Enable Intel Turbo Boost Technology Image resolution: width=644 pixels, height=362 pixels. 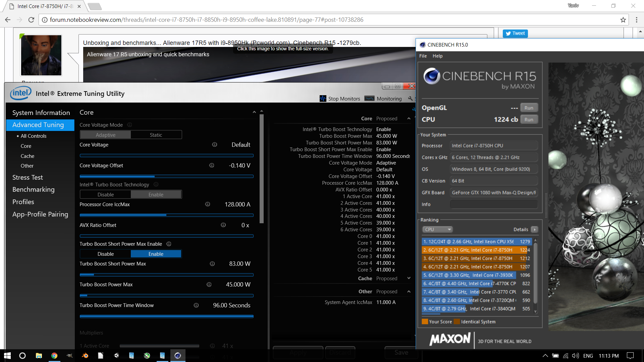point(156,194)
